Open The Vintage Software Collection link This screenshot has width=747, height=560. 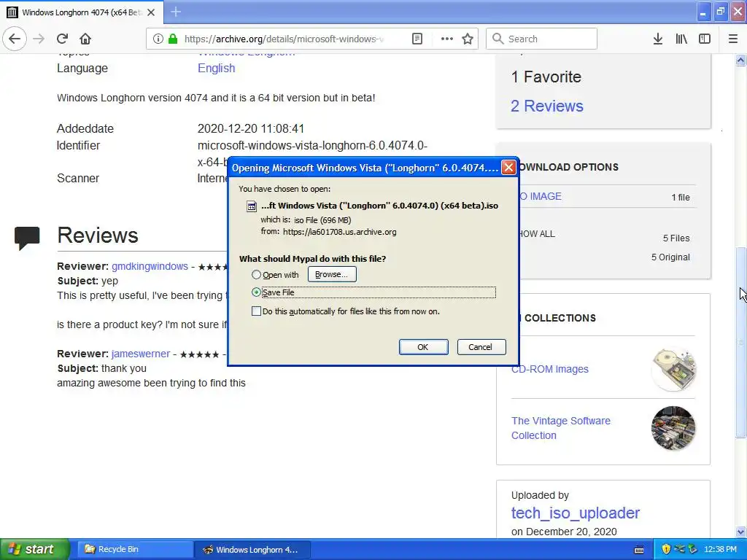(561, 428)
